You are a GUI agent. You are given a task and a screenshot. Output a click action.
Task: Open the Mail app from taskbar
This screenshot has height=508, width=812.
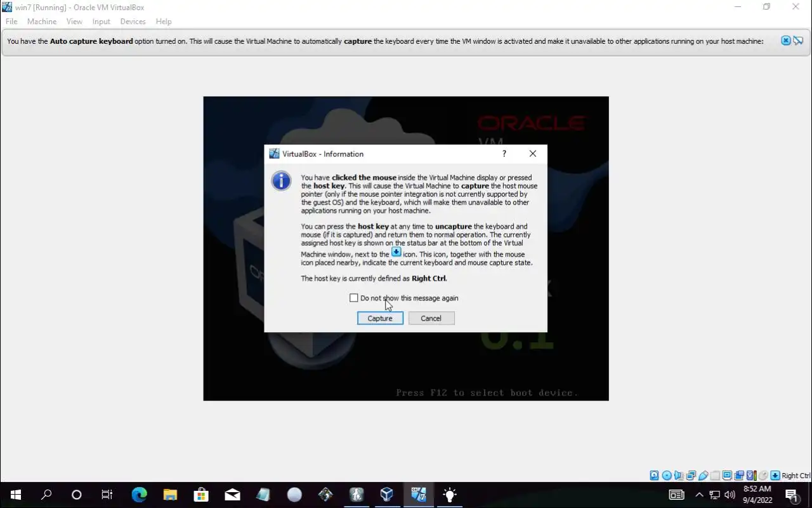click(232, 495)
